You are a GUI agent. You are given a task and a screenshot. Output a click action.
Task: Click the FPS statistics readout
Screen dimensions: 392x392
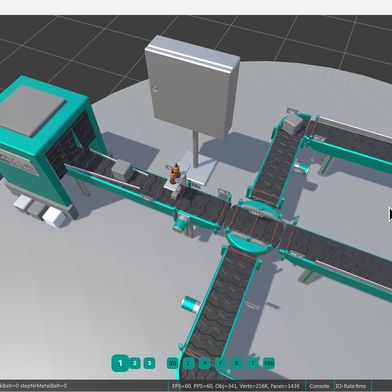tap(236, 386)
